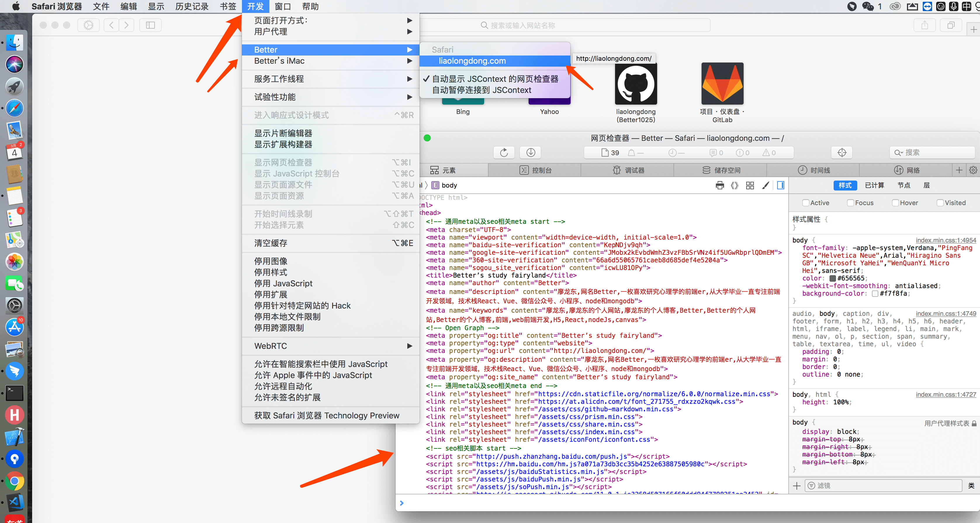Open index.min.css:1:4954 source link
The width and height of the screenshot is (980, 523).
pos(946,240)
